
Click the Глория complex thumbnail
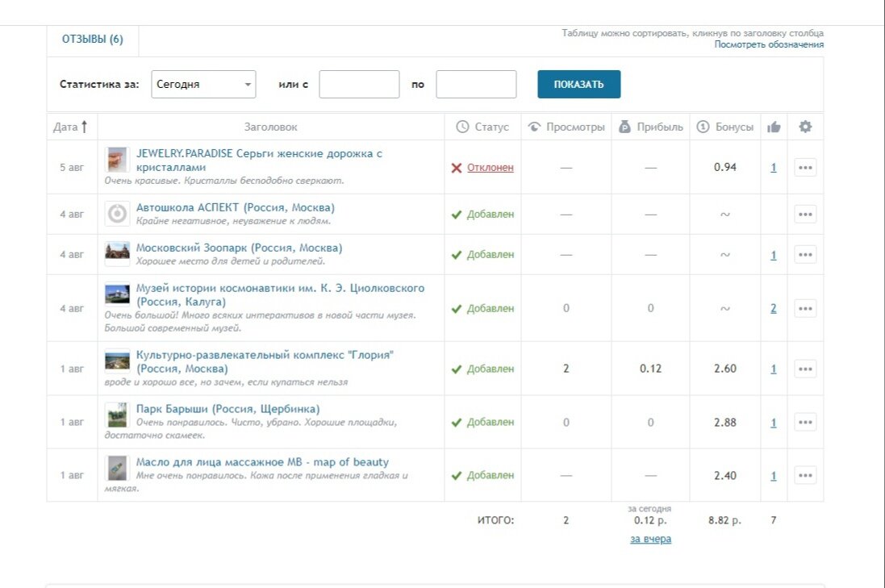click(118, 361)
